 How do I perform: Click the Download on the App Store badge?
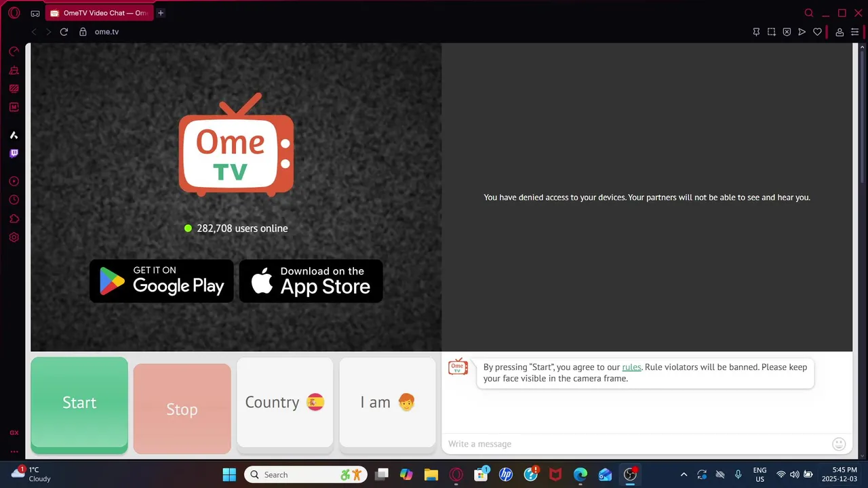(x=311, y=281)
